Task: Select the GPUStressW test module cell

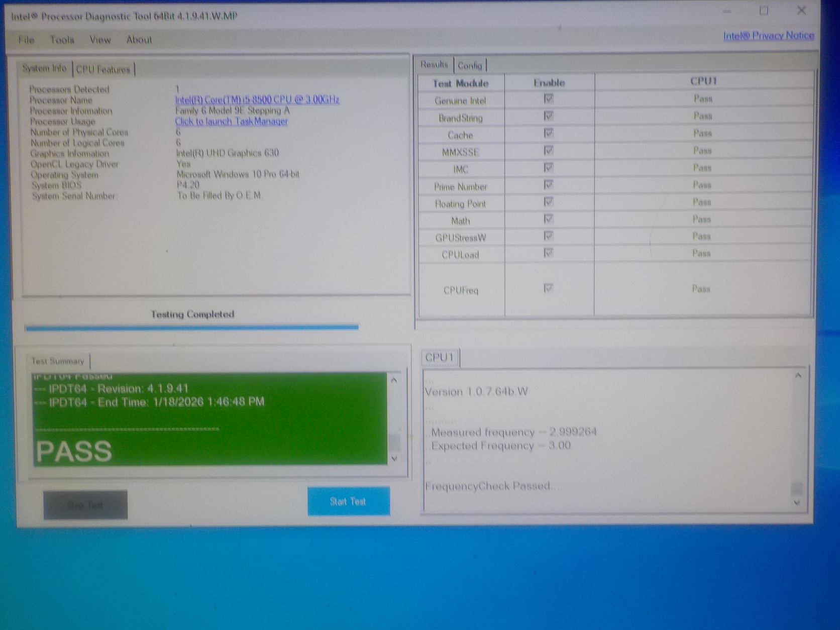Action: point(461,238)
